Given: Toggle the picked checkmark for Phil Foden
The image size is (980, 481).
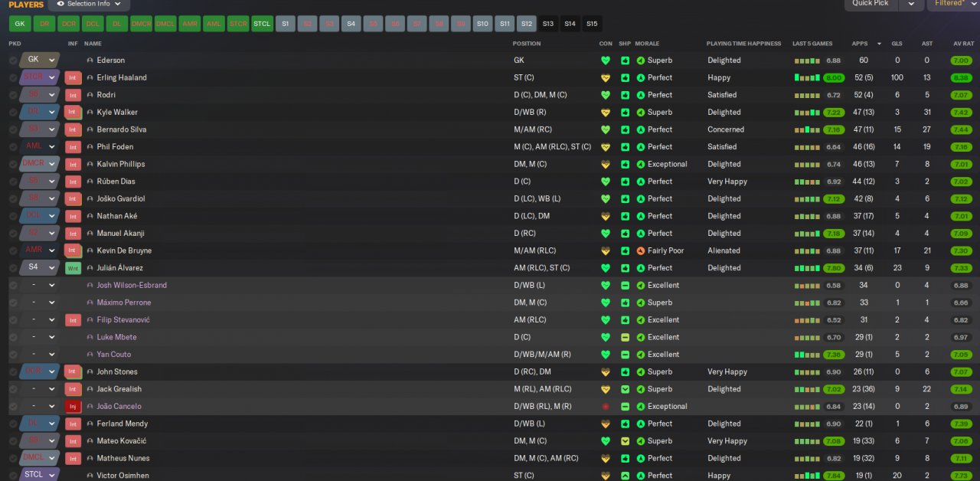Looking at the screenshot, I should click(x=13, y=147).
